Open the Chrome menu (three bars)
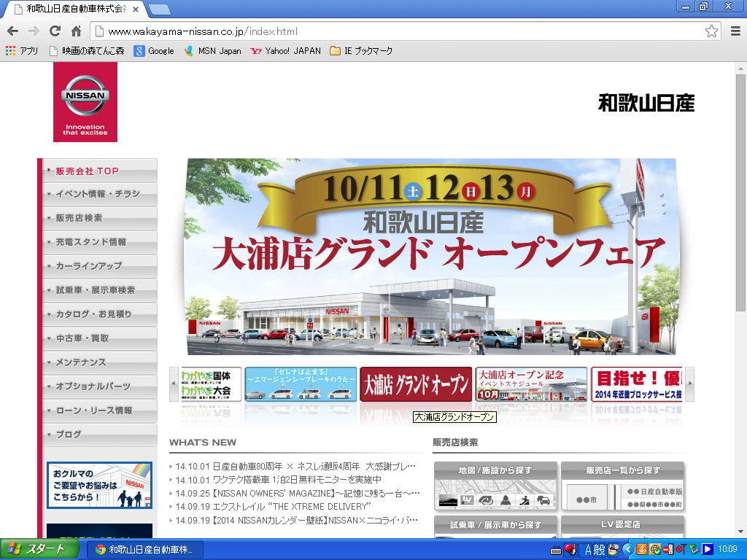Screen dimensions: 747x560 pyautogui.click(x=735, y=31)
